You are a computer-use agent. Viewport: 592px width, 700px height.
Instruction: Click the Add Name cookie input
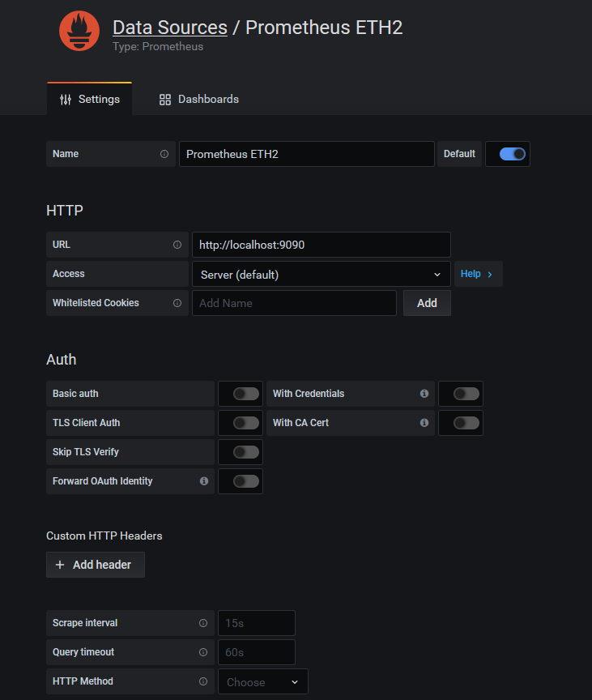(x=294, y=303)
